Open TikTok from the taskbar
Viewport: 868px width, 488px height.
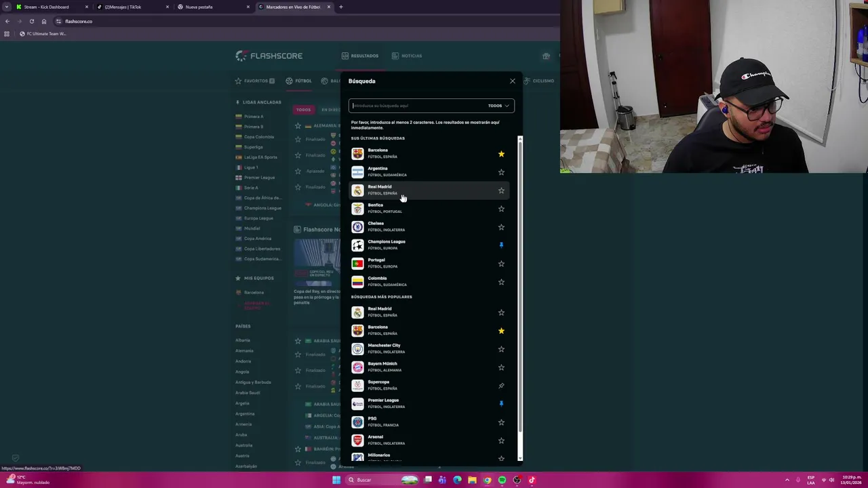[x=532, y=480]
